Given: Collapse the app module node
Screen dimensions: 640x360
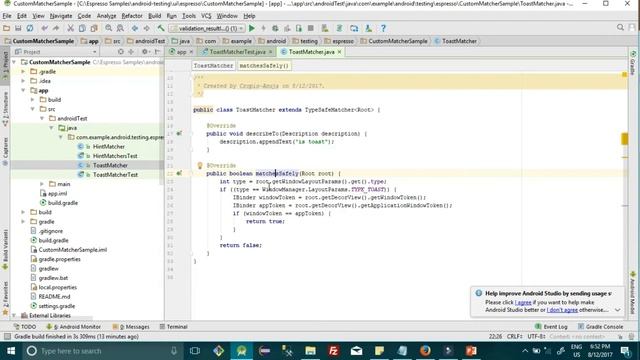Looking at the screenshot, I should click(x=23, y=90).
